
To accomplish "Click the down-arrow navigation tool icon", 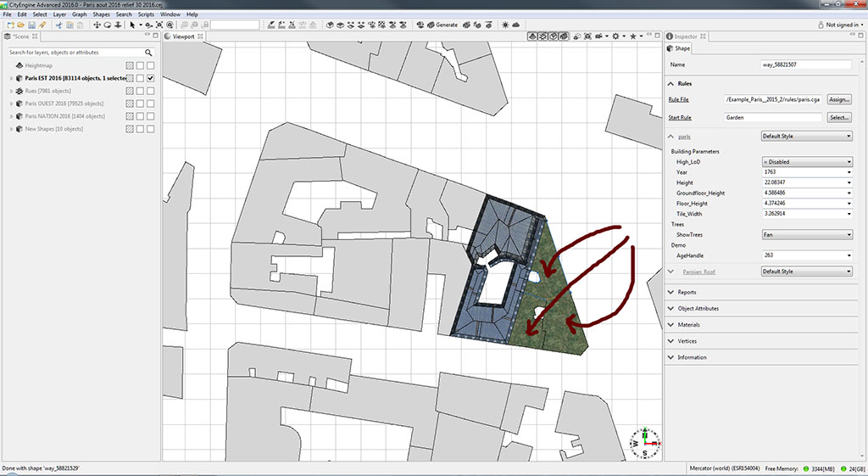I will point(118,25).
